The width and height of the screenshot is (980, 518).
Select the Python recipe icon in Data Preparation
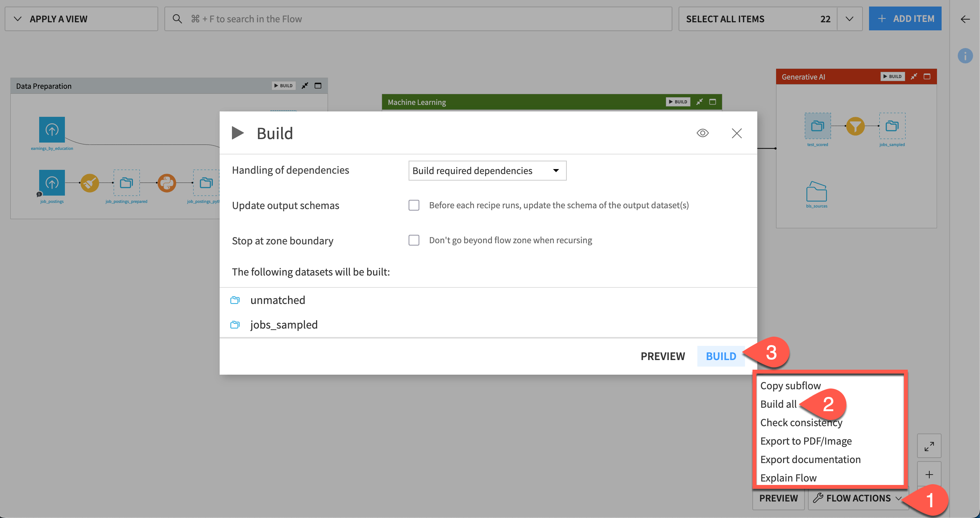[167, 183]
